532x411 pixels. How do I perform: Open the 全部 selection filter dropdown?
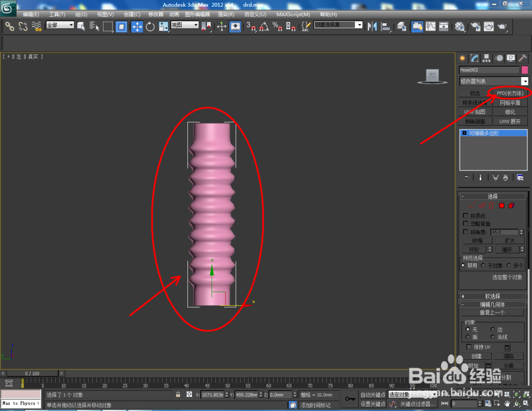[x=60, y=25]
